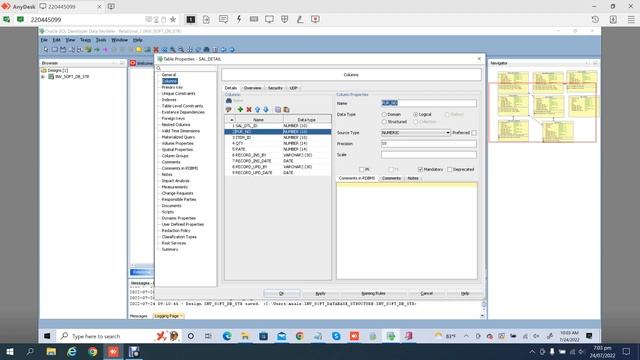Screen dimensions: 640x360
Task: Click zoom in magnifier in Data Modeler toolbar
Action: click(173, 49)
